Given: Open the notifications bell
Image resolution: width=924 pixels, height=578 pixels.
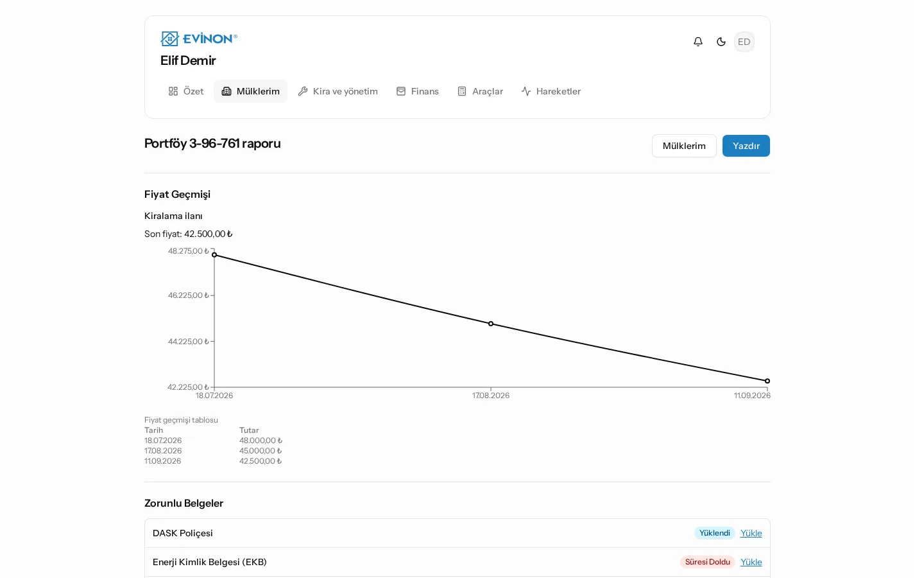Looking at the screenshot, I should click(698, 42).
